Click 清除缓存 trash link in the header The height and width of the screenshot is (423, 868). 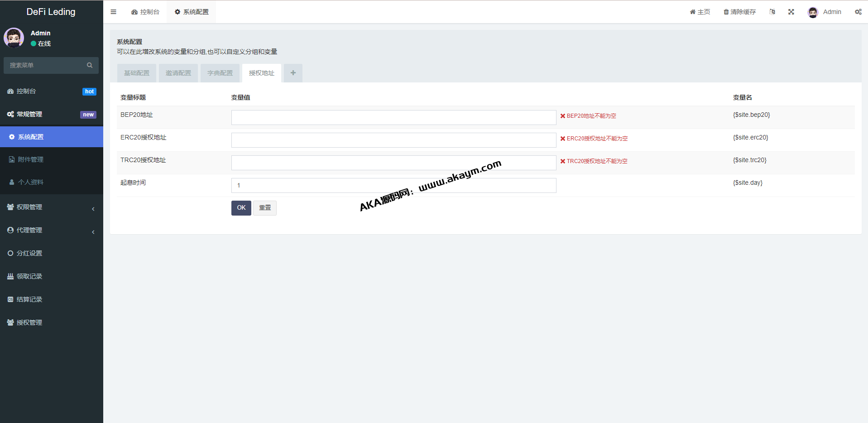coord(739,12)
